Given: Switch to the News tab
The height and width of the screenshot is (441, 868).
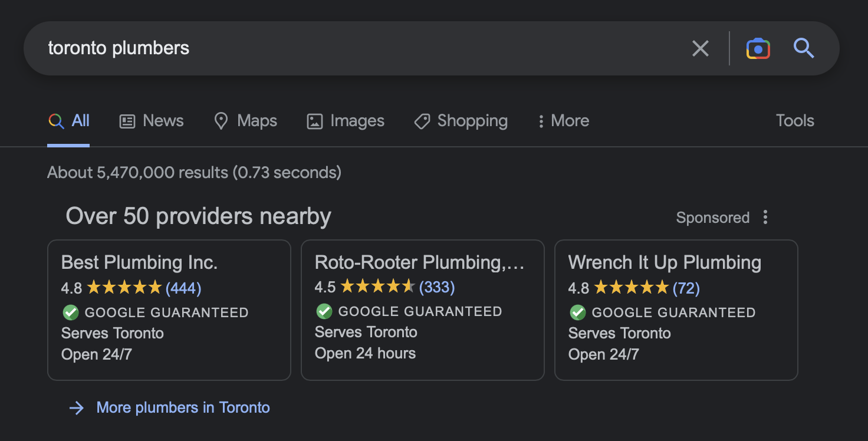Looking at the screenshot, I should (x=152, y=121).
